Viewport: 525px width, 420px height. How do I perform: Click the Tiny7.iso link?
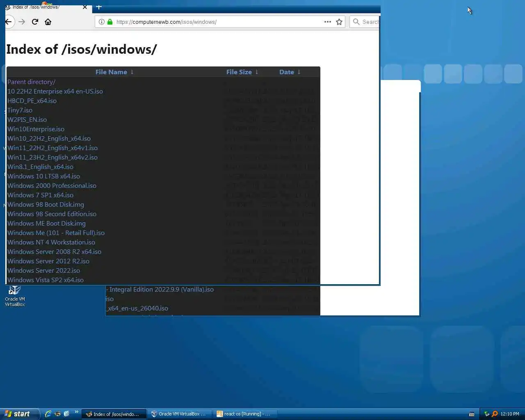point(20,110)
